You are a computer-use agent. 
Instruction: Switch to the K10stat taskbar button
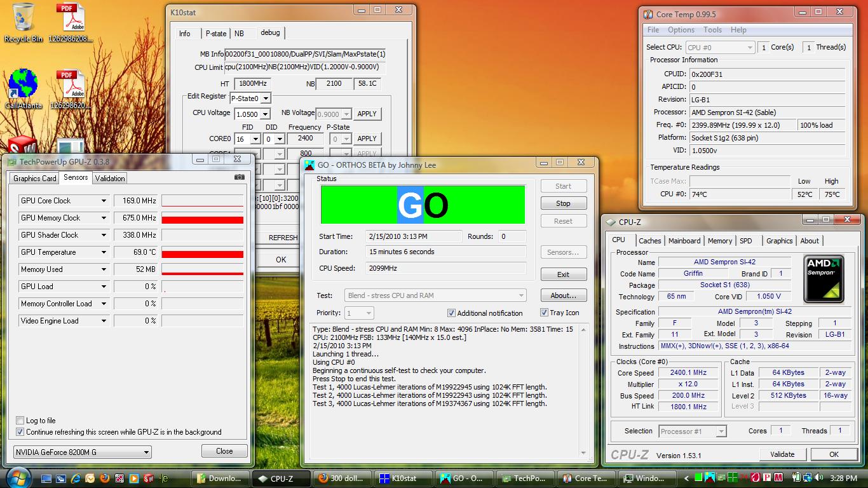tap(403, 478)
